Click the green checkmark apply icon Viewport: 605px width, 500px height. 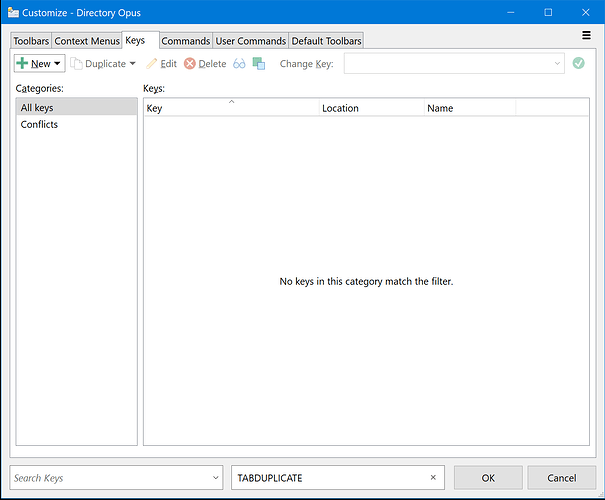click(x=578, y=63)
